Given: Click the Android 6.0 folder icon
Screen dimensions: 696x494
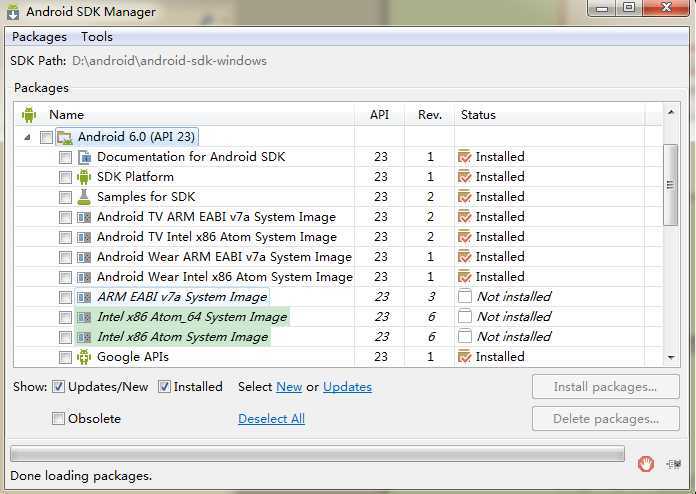Looking at the screenshot, I should (65, 137).
